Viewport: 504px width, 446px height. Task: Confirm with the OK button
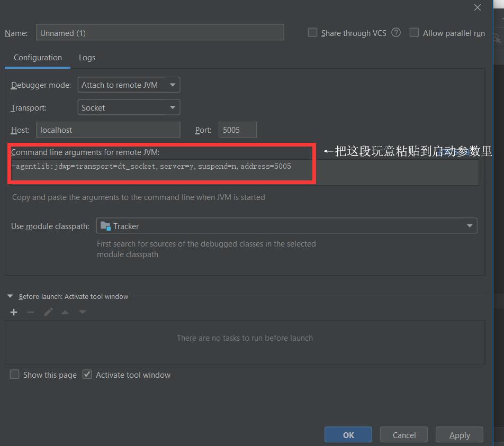click(x=348, y=435)
